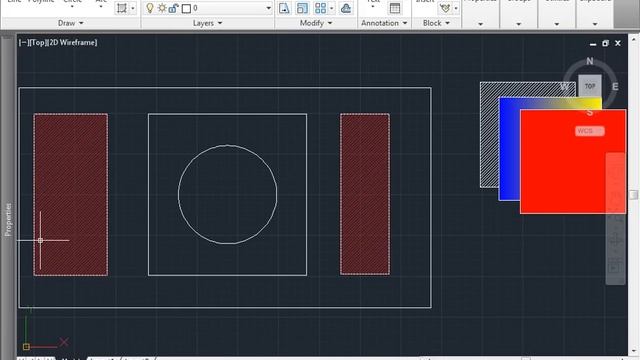The width and height of the screenshot is (640, 360).
Task: Select the right narrow red hatched rectangle
Action: [365, 194]
